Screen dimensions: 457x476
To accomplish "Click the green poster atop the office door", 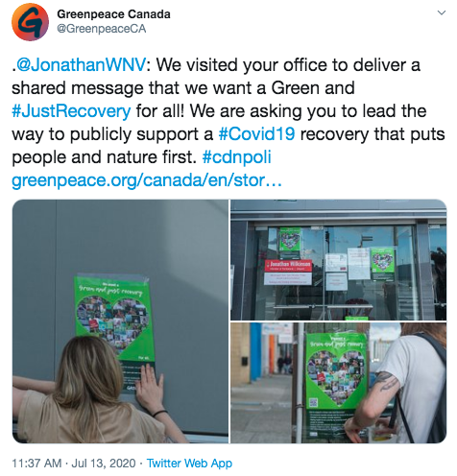I will pyautogui.click(x=290, y=243).
